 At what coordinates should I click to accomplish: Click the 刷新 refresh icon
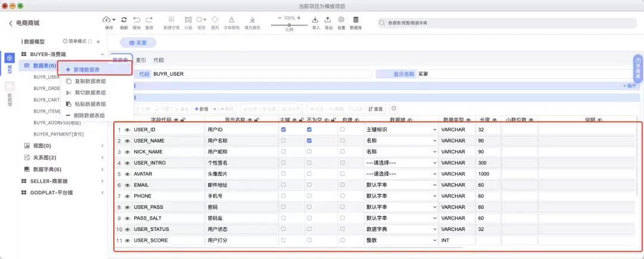[x=123, y=19]
